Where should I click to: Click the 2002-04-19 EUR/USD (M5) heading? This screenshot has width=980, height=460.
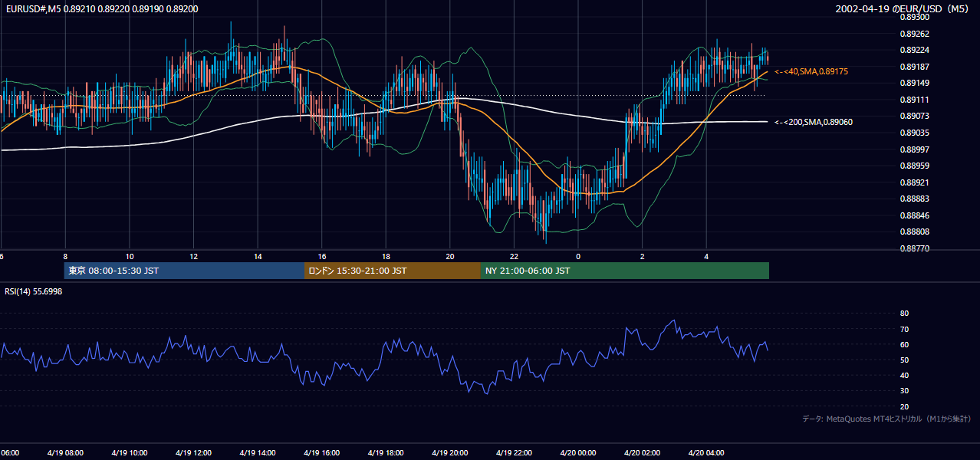point(903,8)
